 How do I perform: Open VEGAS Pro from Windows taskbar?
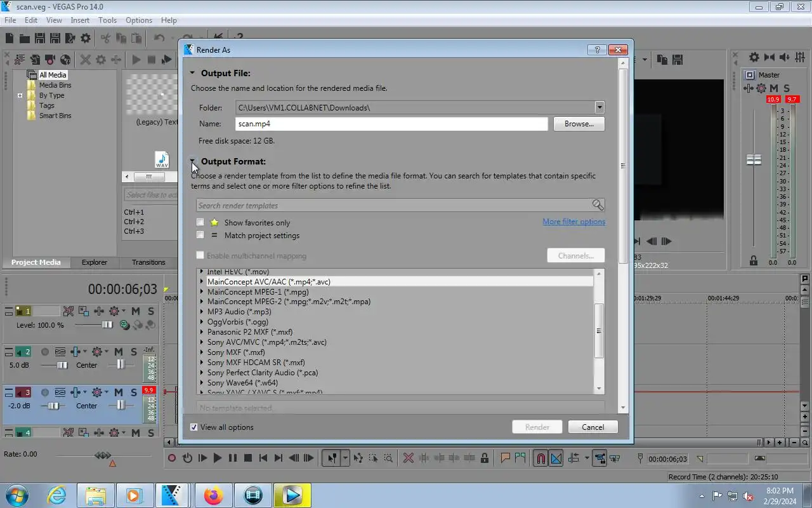[x=171, y=495]
